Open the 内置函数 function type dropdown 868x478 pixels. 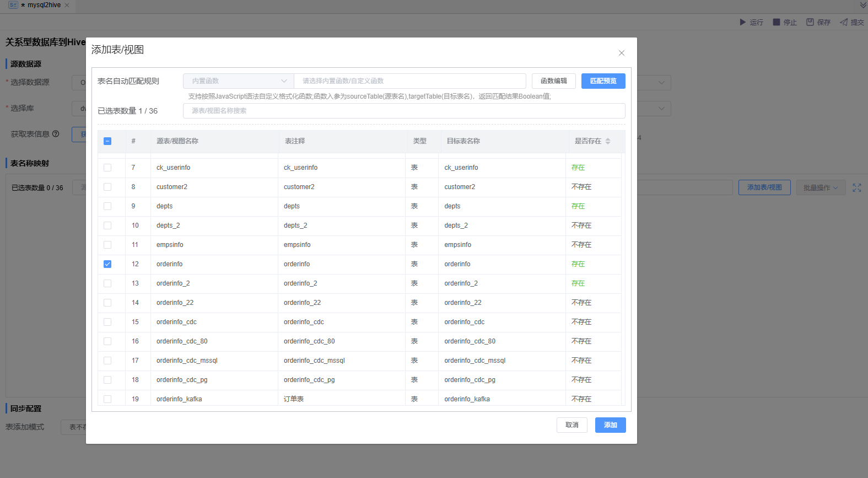[238, 81]
